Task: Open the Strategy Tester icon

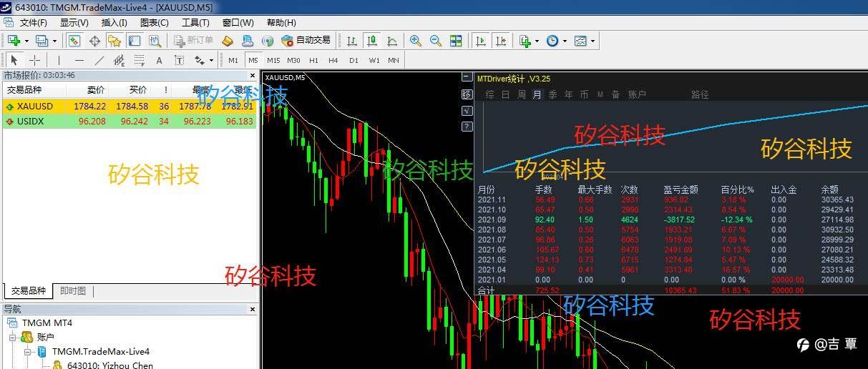Action: (x=155, y=41)
